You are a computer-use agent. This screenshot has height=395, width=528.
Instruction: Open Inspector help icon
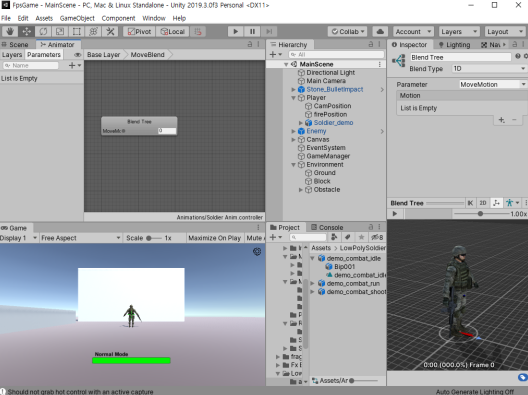[518, 57]
